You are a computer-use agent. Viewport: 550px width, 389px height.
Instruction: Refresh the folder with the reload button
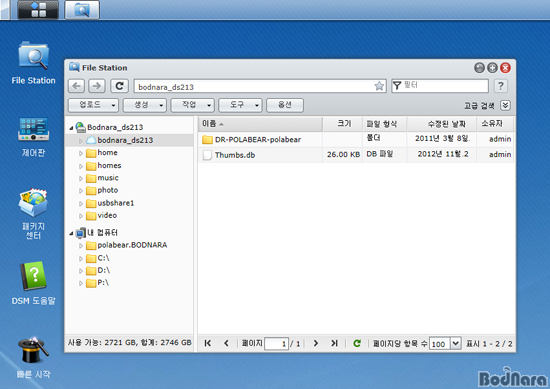pyautogui.click(x=119, y=86)
